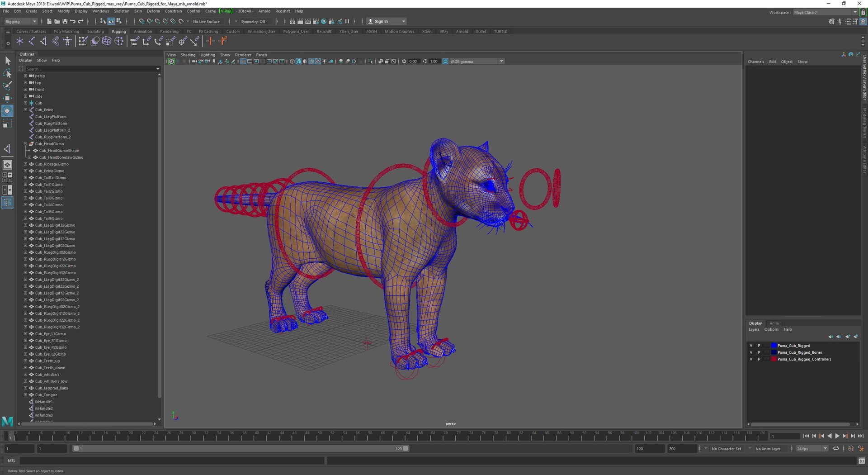Choose the Move tool in the toolbox

coord(7,98)
